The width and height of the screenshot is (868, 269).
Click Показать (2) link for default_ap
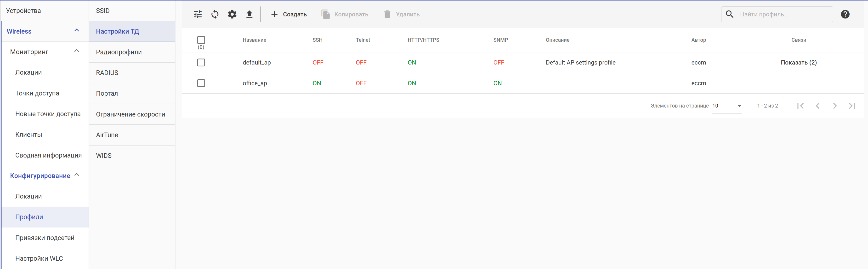click(799, 62)
